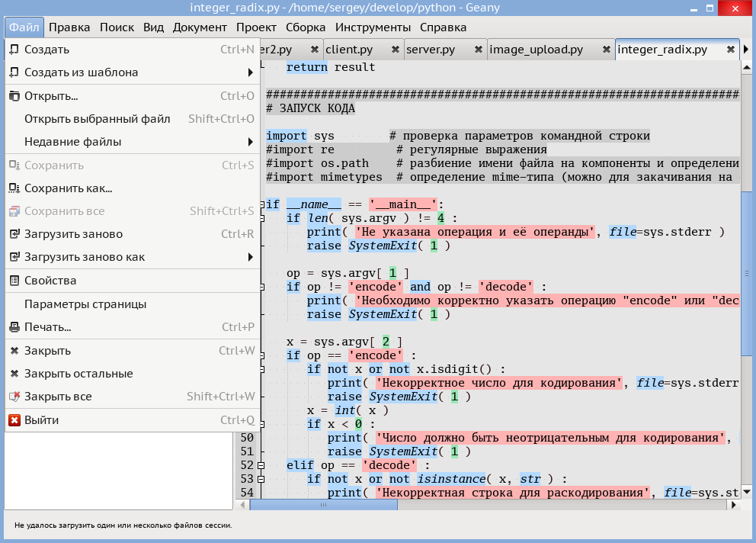
Task: Click the Save As icon in File menu
Action: pyautogui.click(x=14, y=188)
